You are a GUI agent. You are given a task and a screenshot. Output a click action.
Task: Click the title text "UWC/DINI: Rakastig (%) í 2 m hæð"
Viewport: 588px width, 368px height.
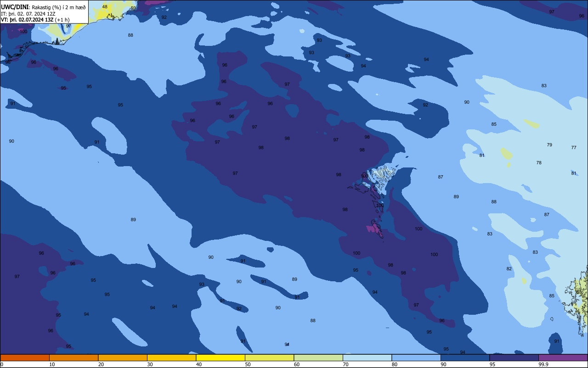43,7
